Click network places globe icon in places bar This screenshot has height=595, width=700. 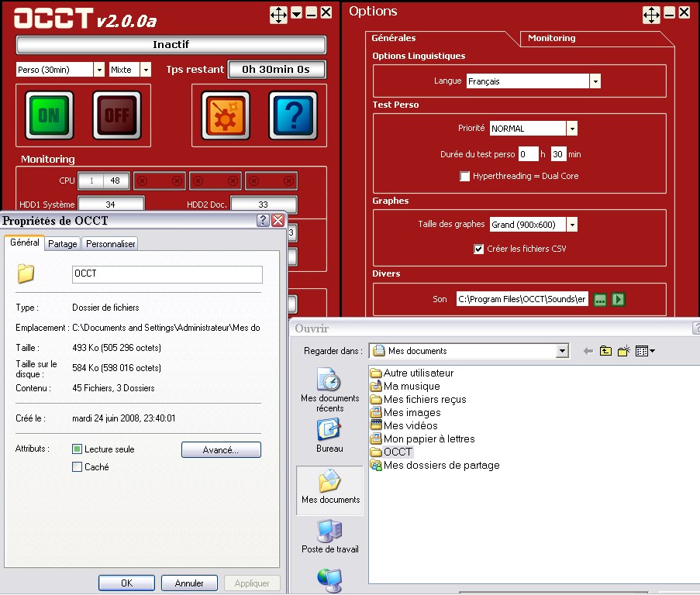click(330, 581)
